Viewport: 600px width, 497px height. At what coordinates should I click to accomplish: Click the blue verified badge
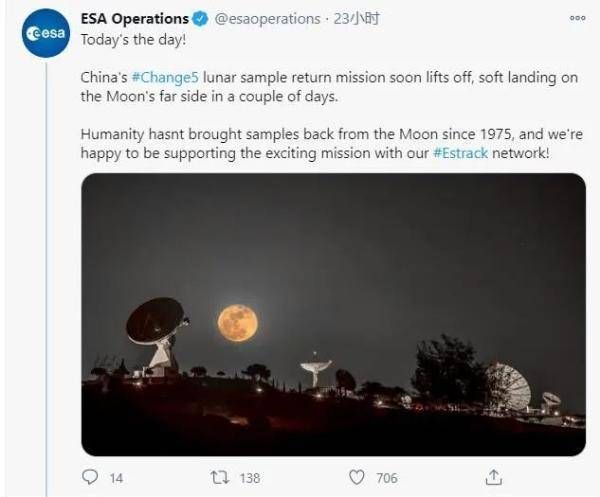(201, 19)
